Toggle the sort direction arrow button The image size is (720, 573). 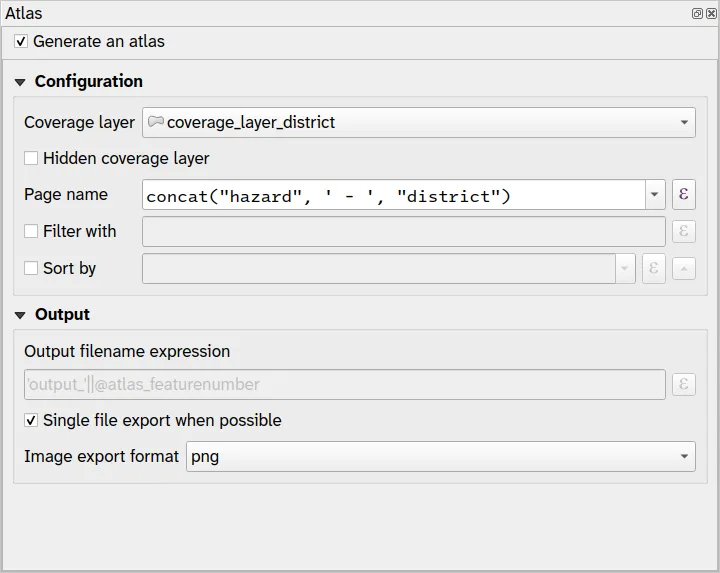[684, 268]
